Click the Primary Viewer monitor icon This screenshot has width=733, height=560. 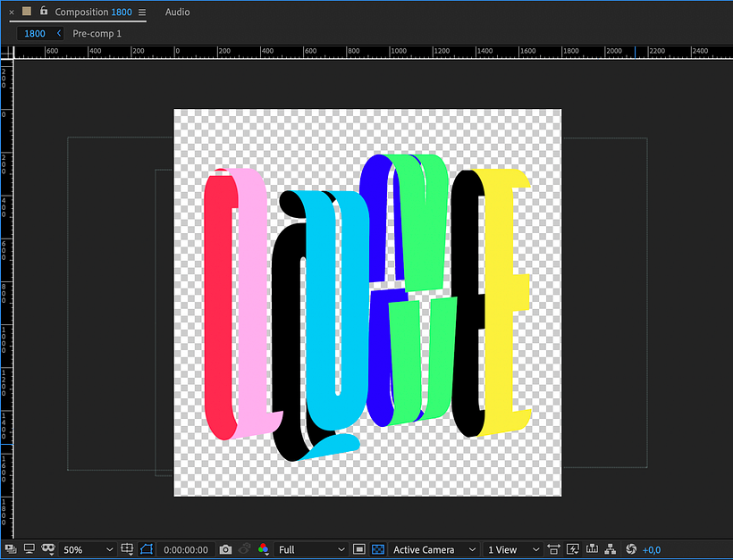point(29,548)
